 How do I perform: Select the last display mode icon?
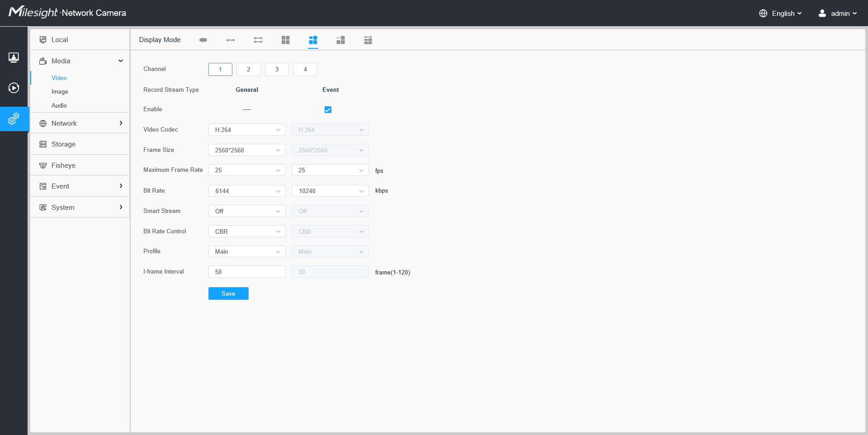tap(368, 40)
